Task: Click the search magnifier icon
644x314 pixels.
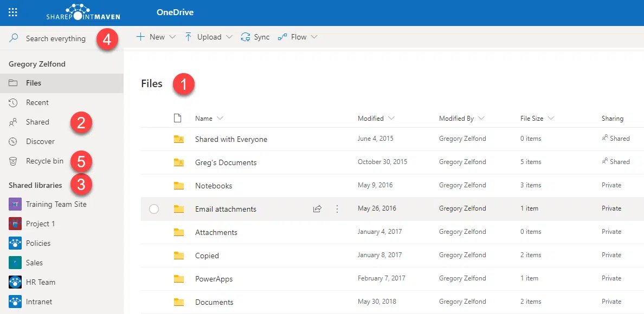Action: coord(14,38)
